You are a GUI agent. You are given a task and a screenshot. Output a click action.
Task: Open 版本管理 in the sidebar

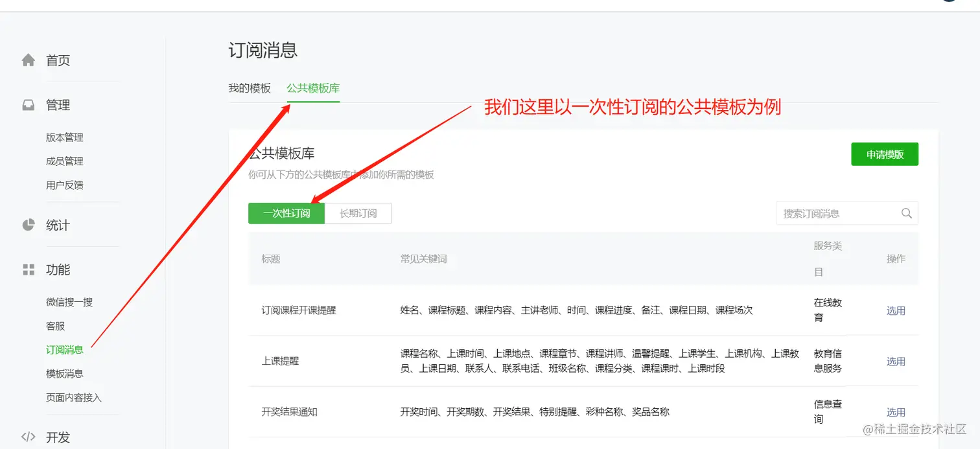pyautogui.click(x=65, y=137)
